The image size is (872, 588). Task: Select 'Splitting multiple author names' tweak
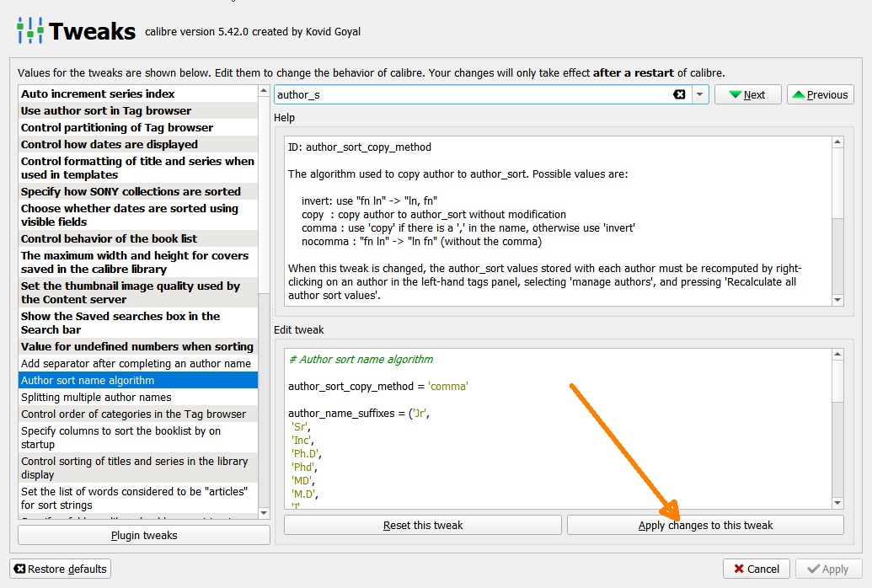138,397
